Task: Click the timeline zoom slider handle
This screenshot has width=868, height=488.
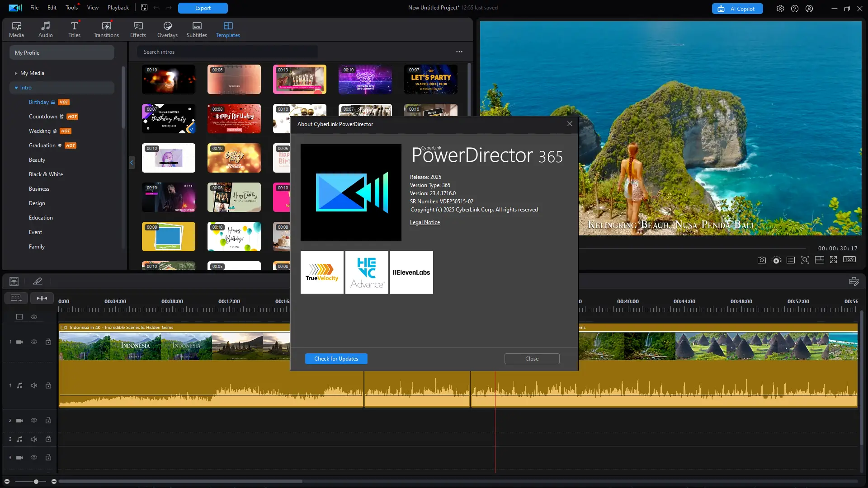Action: [36, 482]
